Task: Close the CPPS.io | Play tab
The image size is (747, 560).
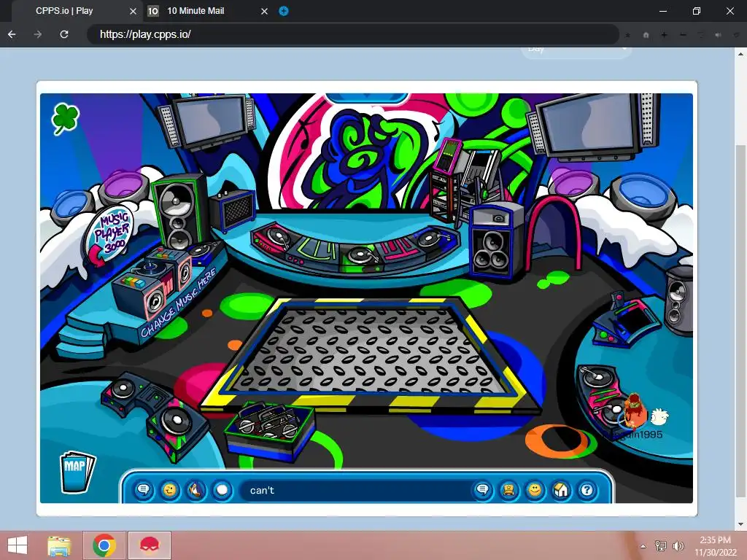Action: pos(133,11)
